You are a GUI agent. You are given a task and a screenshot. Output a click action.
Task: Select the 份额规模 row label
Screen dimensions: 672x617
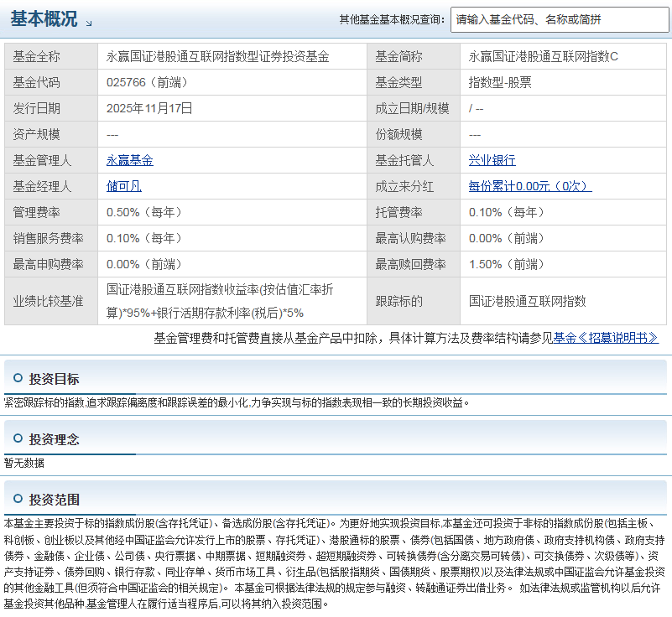tap(399, 134)
